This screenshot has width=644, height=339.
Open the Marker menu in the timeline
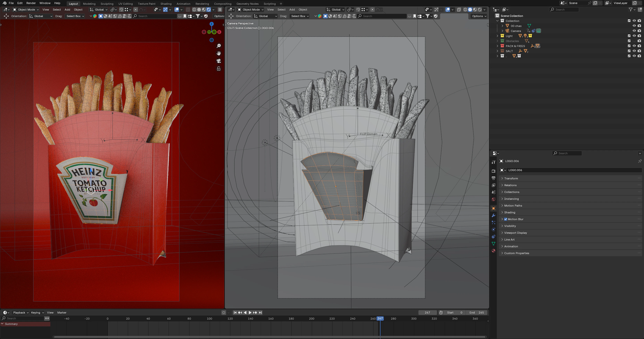point(62,312)
